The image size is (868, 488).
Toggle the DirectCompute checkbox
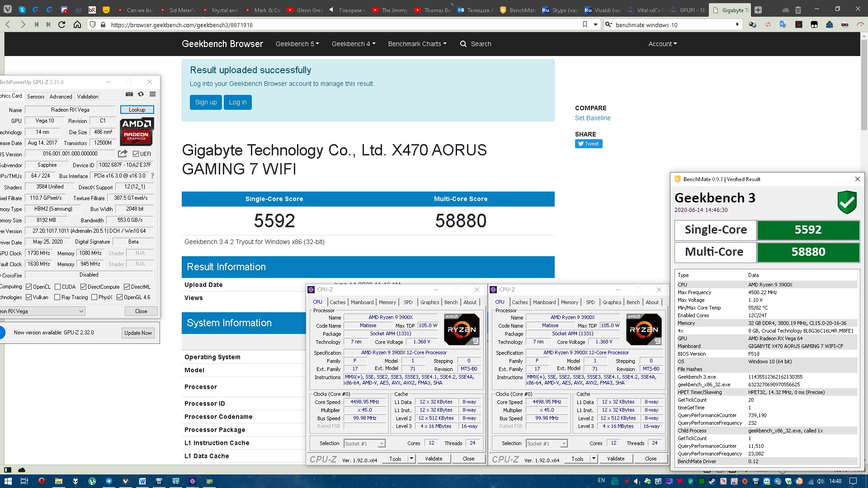click(x=84, y=287)
